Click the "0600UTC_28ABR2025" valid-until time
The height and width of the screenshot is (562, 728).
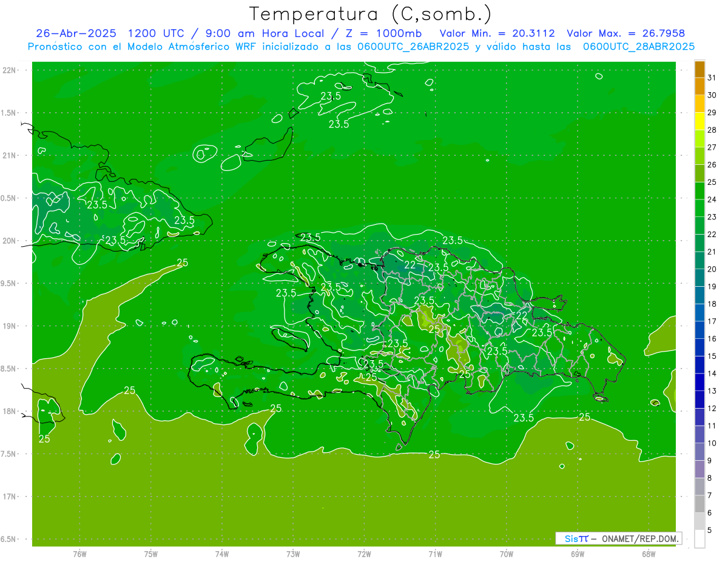pos(639,46)
